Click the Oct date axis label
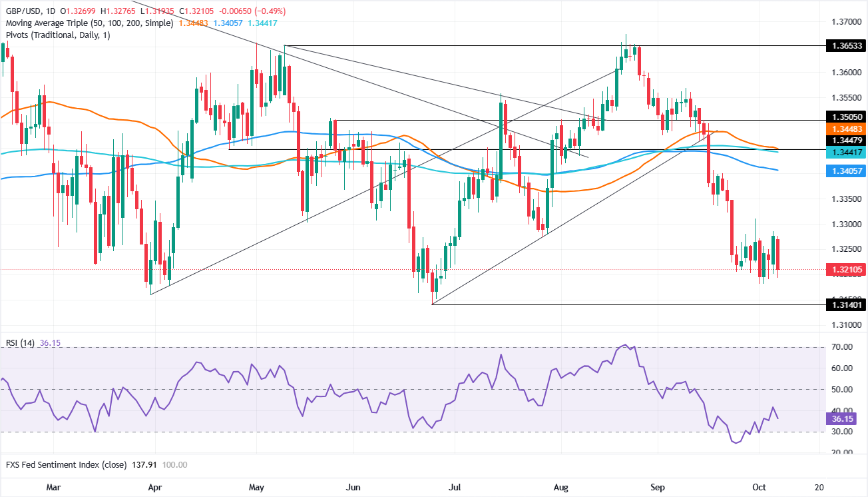 tap(759, 486)
